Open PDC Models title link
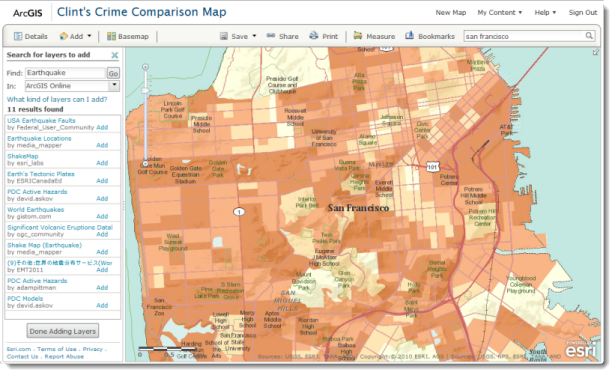 point(25,299)
